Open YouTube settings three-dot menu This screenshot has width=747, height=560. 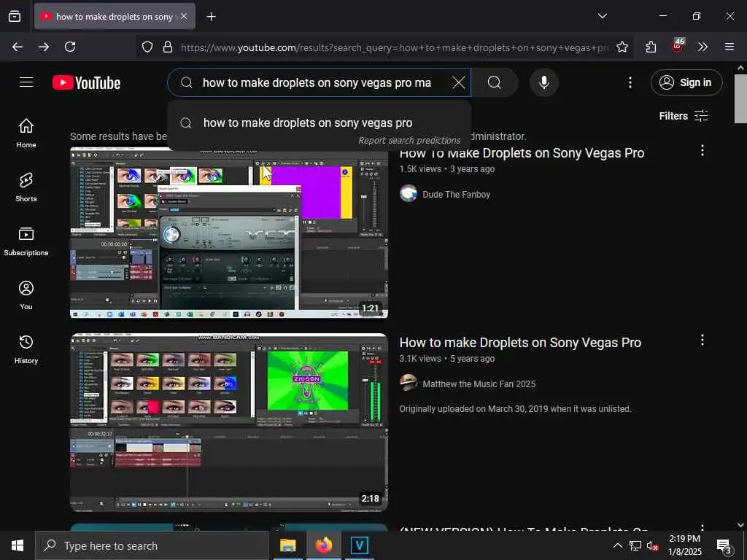tap(630, 83)
